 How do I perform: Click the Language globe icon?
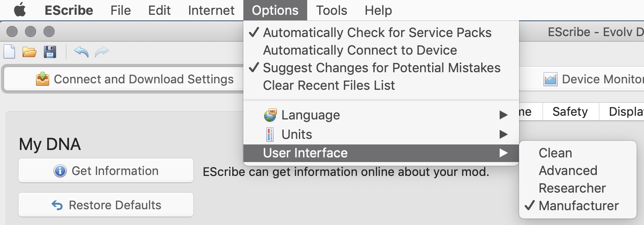tap(270, 115)
